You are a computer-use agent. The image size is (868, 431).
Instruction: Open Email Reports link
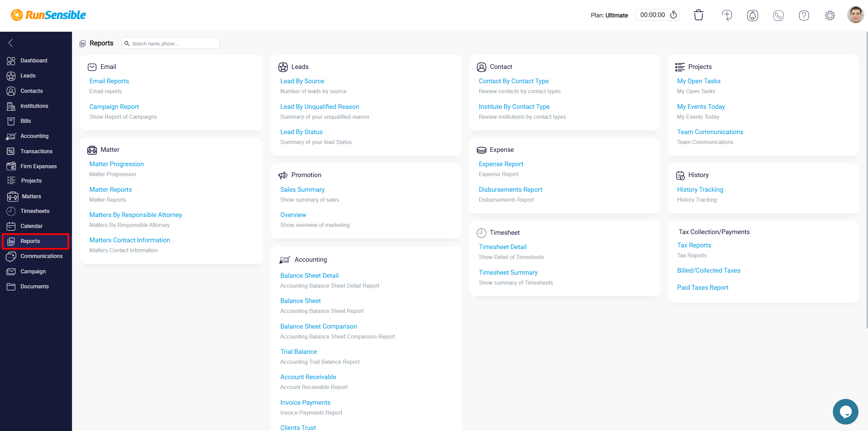pyautogui.click(x=109, y=81)
